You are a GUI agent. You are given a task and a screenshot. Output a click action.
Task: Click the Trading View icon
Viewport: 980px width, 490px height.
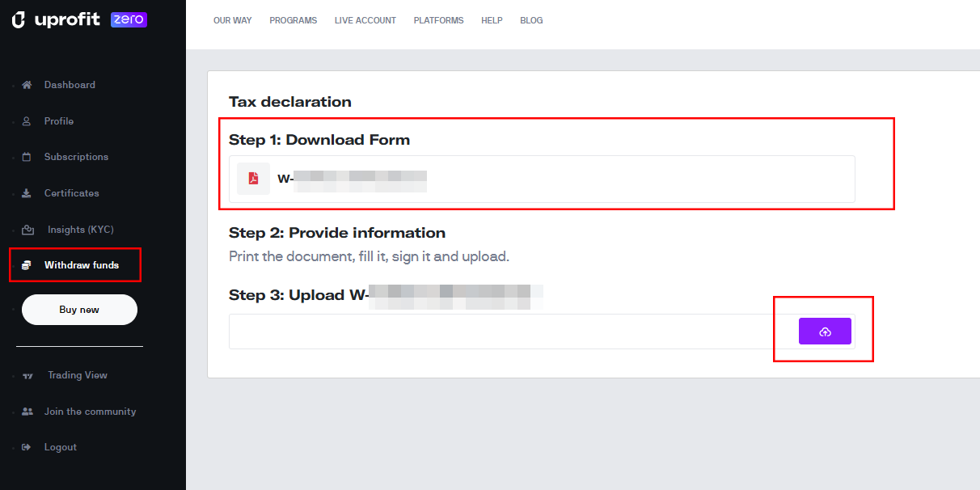coord(27,376)
